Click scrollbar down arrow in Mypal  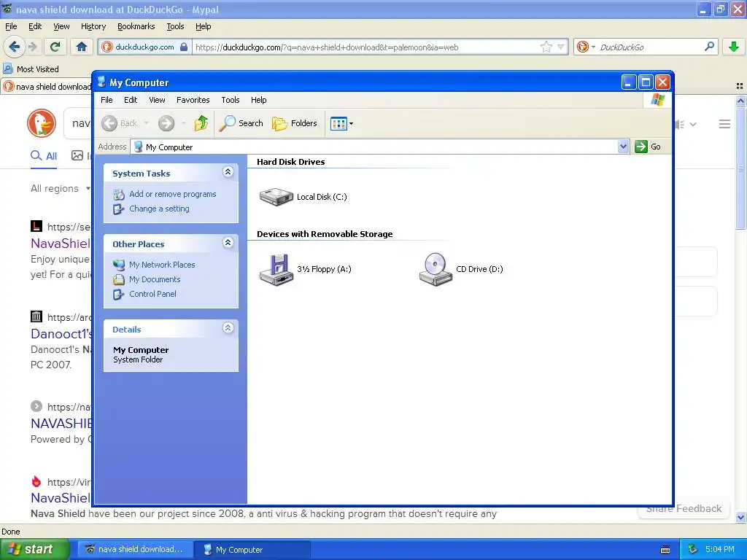[740, 517]
